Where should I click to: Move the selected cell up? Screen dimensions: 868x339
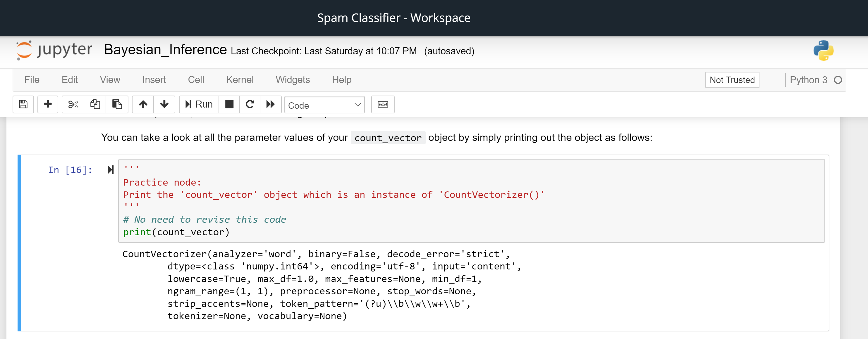[143, 104]
